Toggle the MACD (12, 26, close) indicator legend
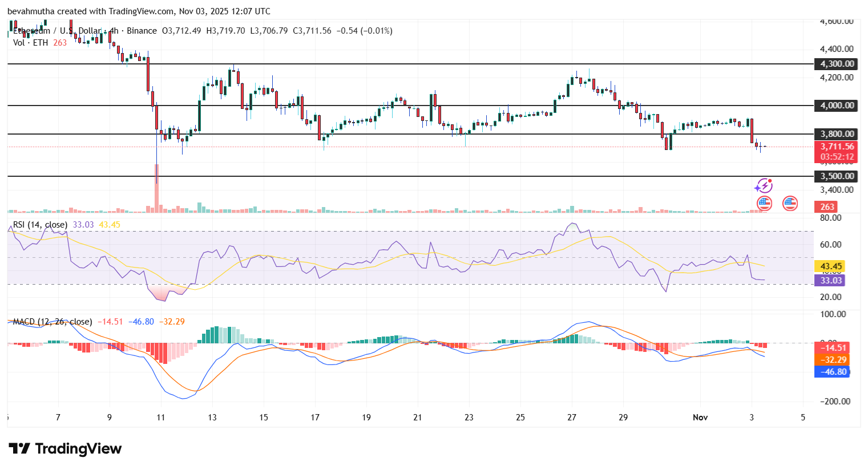Image resolution: width=868 pixels, height=470 pixels. pyautogui.click(x=51, y=322)
